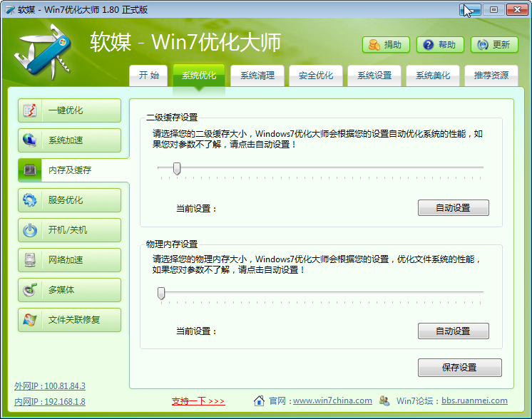532x419 pixels.
Task: Open the 外网IP: 100.81.84.3 link
Action: tap(50, 386)
